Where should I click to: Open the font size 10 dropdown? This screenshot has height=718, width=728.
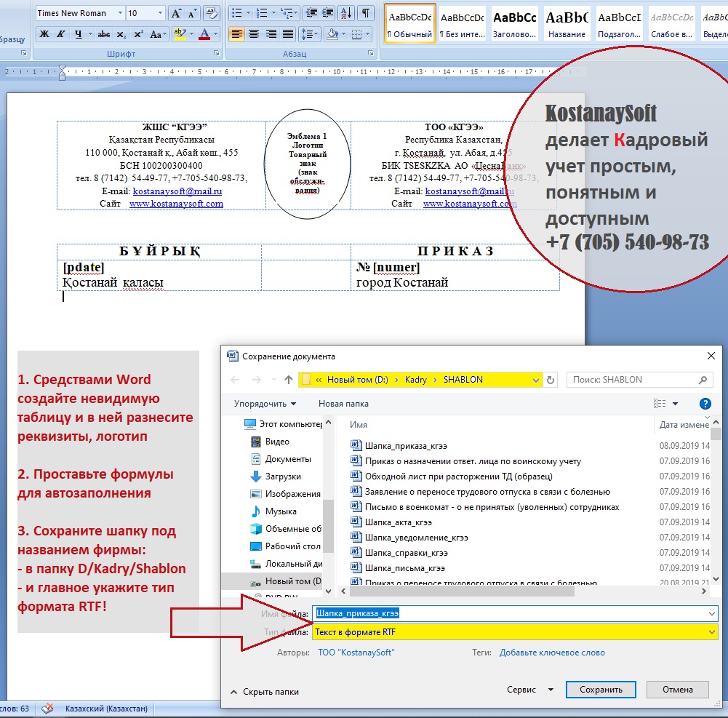[x=160, y=13]
